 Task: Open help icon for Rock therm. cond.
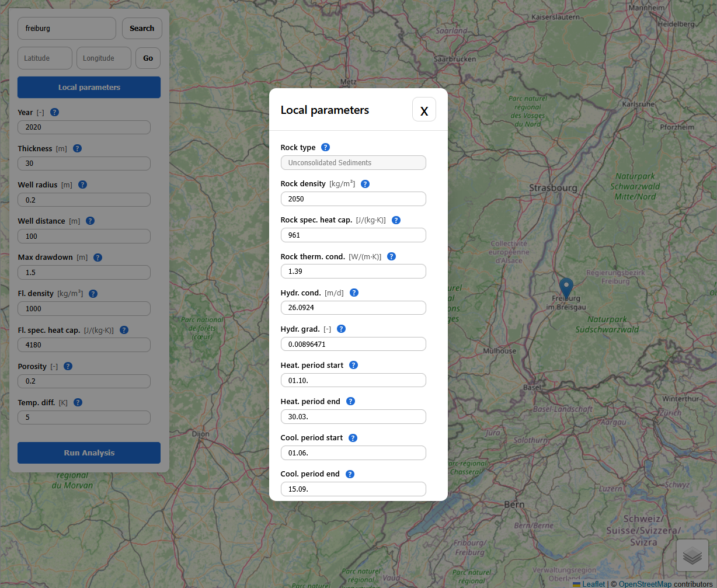pyautogui.click(x=392, y=256)
